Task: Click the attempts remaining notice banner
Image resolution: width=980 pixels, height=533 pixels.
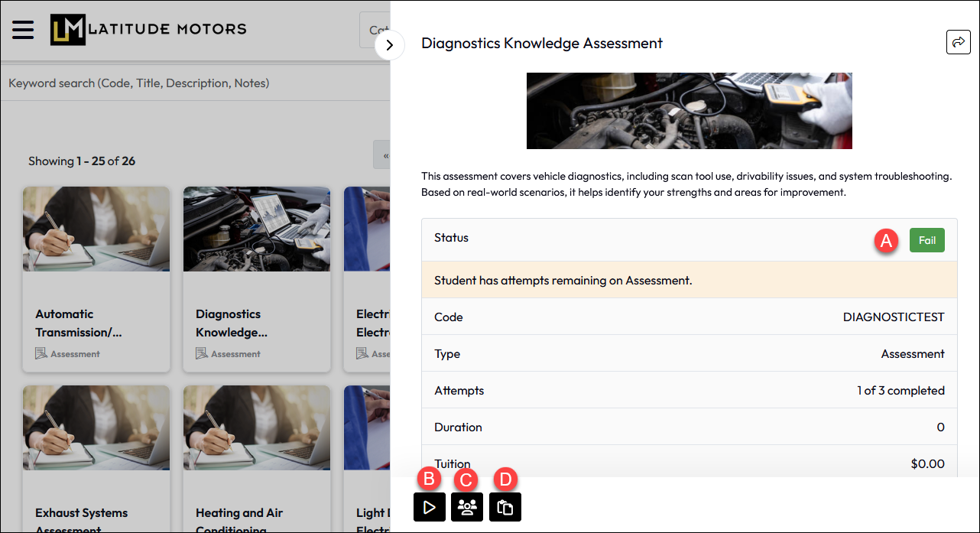Action: click(683, 281)
